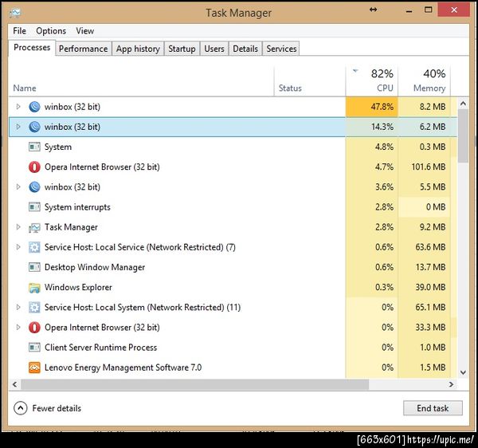Click the Opera icon using 101.6 MB
Screen dimensions: 478x448
[x=34, y=167]
